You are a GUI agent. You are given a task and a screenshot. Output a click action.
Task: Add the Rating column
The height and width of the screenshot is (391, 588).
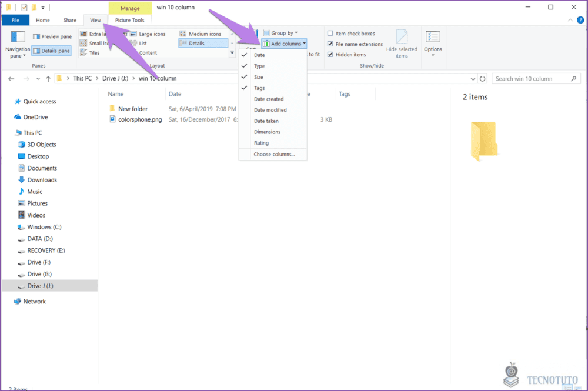(x=273, y=143)
